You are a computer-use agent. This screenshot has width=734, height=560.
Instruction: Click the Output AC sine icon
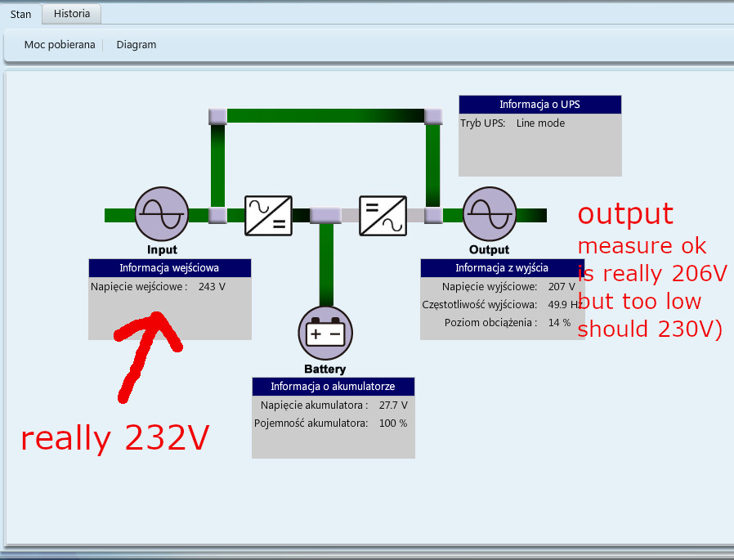[x=490, y=214]
